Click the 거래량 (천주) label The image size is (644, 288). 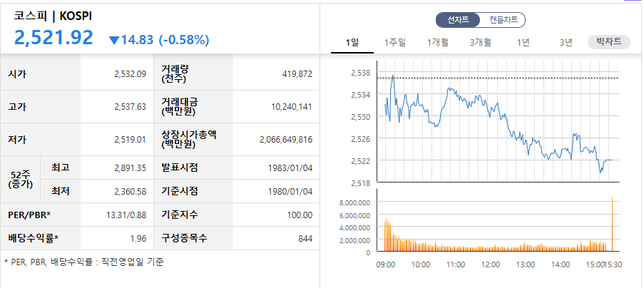(175, 74)
